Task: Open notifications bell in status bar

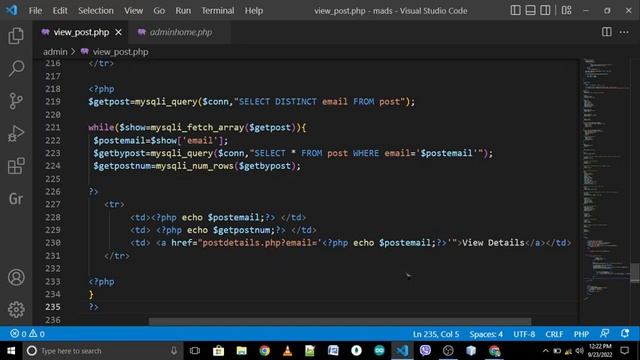Action: [625, 333]
